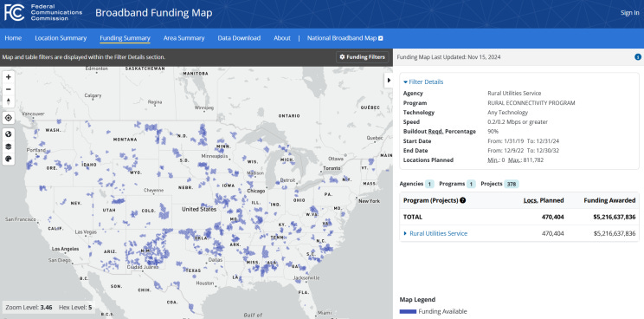Open National Broadband Map external link
Screen dimensions: 644x319
pos(345,38)
